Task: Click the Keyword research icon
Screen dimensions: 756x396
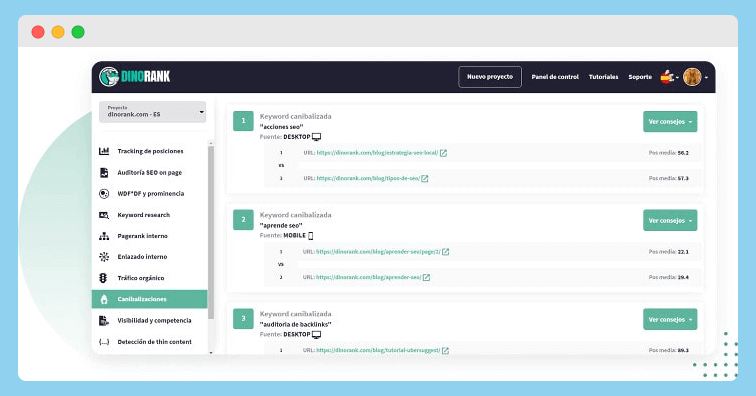Action: 104,215
